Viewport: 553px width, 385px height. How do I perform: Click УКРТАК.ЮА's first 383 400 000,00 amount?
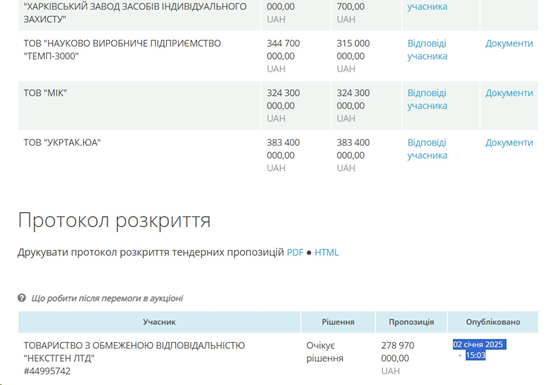tap(283, 149)
